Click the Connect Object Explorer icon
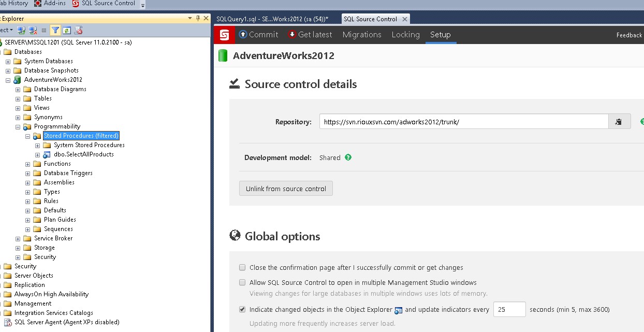Screen dimensions: 644x332 pos(21,31)
